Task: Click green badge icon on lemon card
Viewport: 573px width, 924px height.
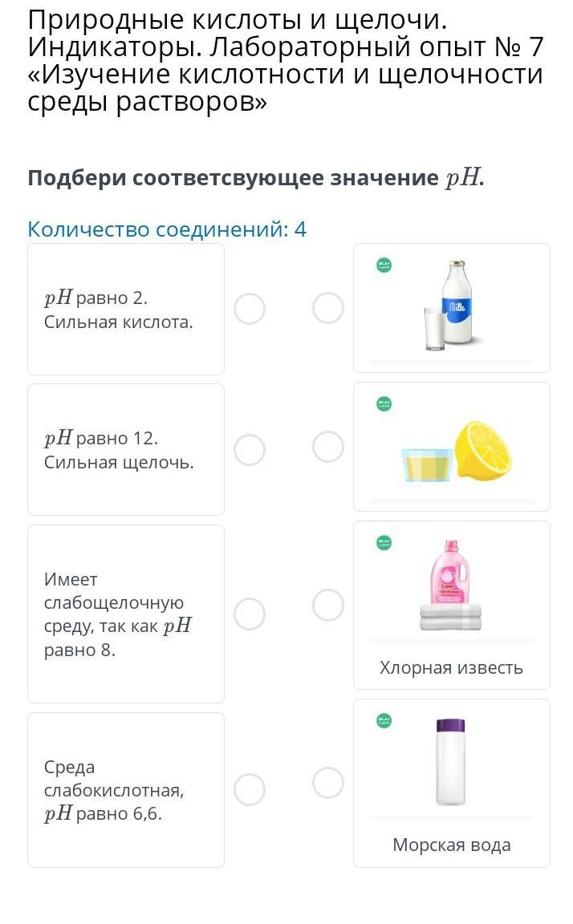Action: 384,403
